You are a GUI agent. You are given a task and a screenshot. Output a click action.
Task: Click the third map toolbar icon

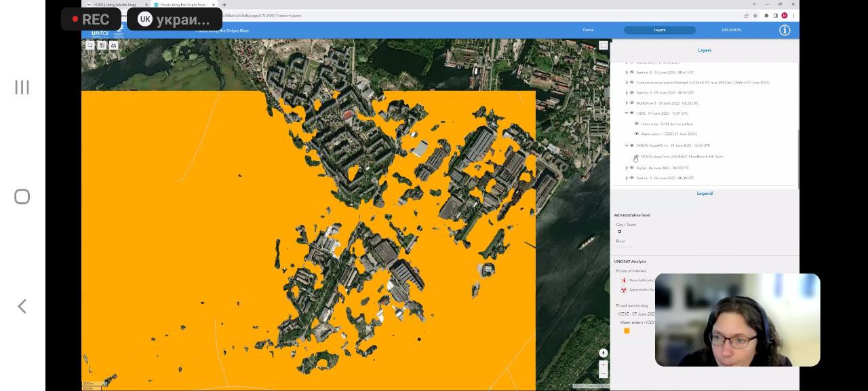click(x=113, y=45)
